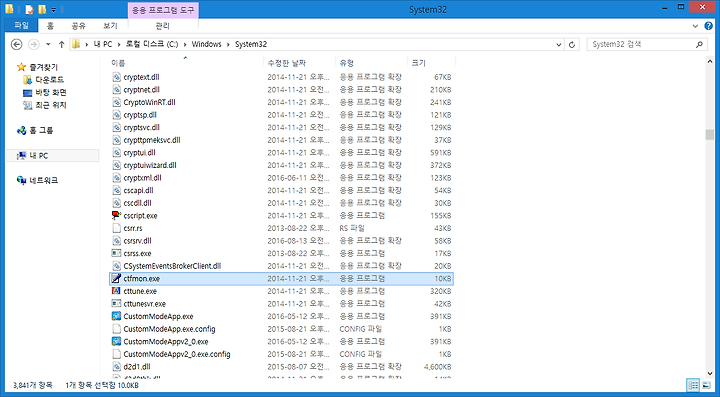Switch to large icons view layout
The width and height of the screenshot is (720, 397).
tap(706, 385)
